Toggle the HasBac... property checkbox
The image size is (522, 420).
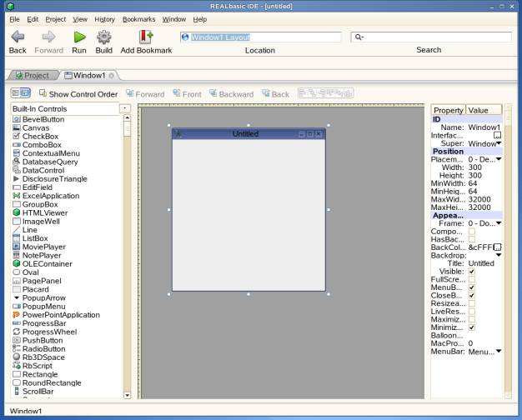tap(472, 239)
